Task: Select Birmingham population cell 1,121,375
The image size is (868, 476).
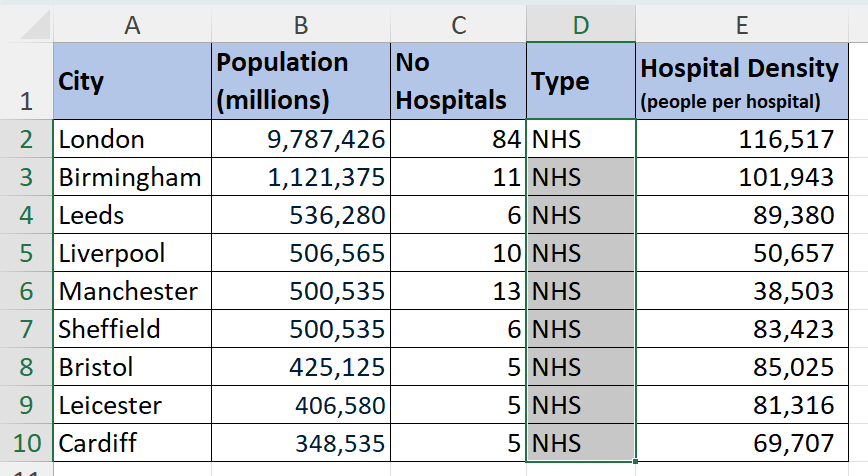Action: tap(300, 178)
